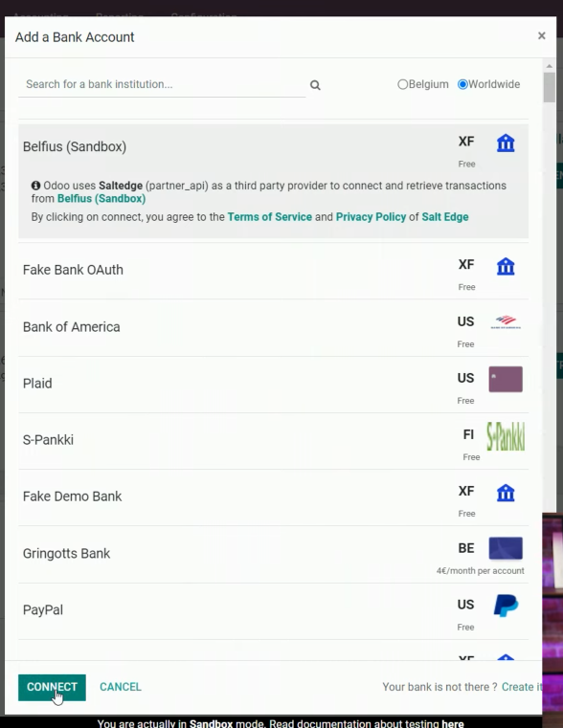Click the Cancel button
This screenshot has height=728, width=563.
coord(121,687)
